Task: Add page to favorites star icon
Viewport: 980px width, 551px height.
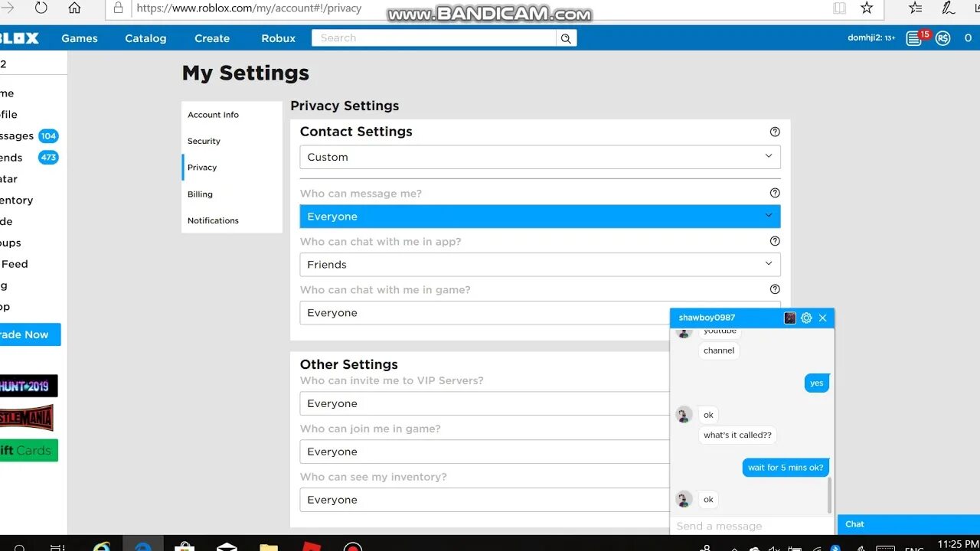Action: [867, 8]
